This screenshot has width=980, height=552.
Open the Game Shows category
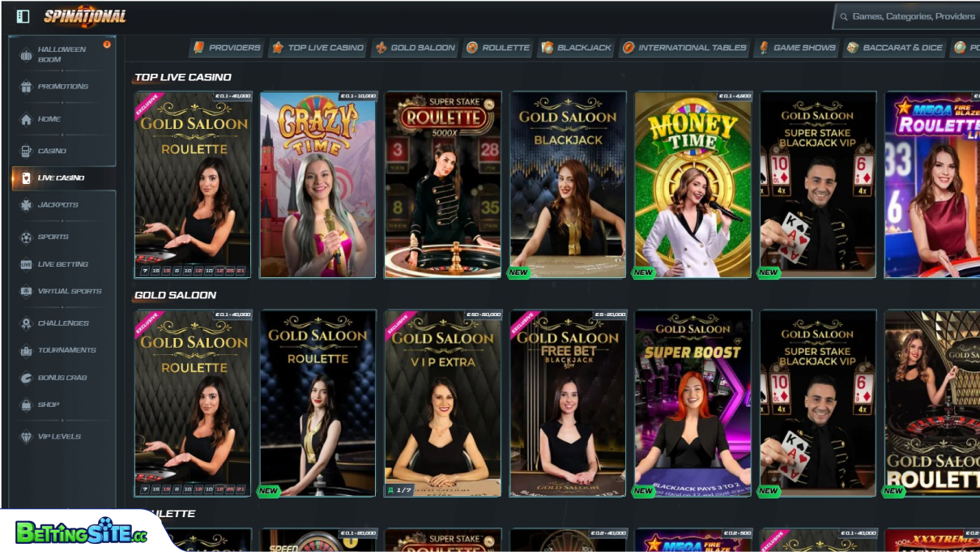coord(795,47)
